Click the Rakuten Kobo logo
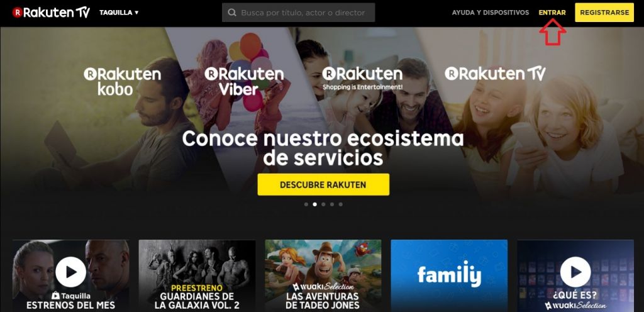This screenshot has width=644, height=312. (x=123, y=81)
